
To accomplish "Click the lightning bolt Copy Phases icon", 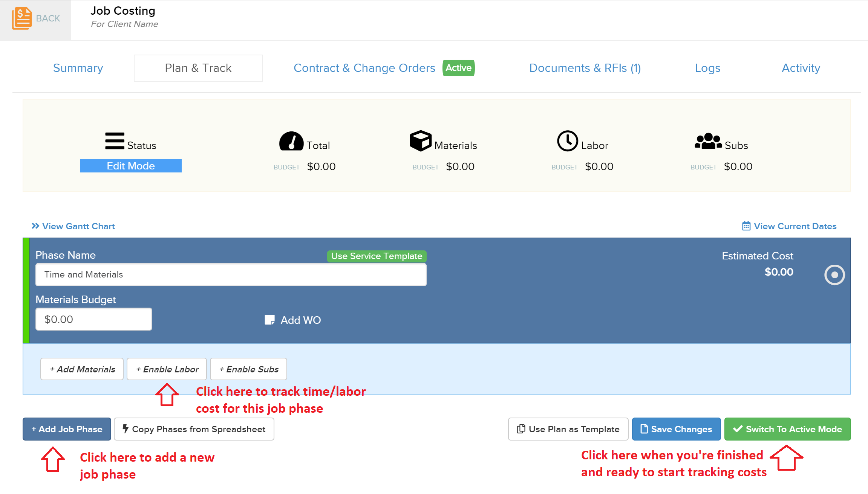I will [126, 428].
